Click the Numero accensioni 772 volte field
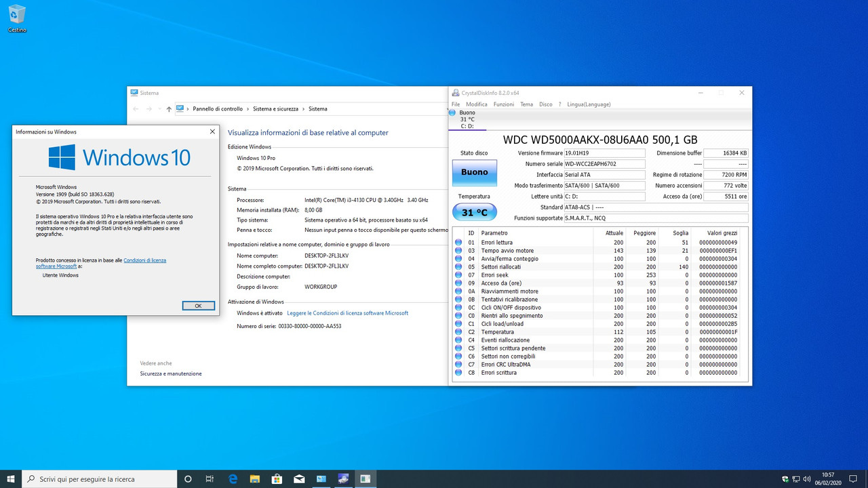 (x=726, y=186)
